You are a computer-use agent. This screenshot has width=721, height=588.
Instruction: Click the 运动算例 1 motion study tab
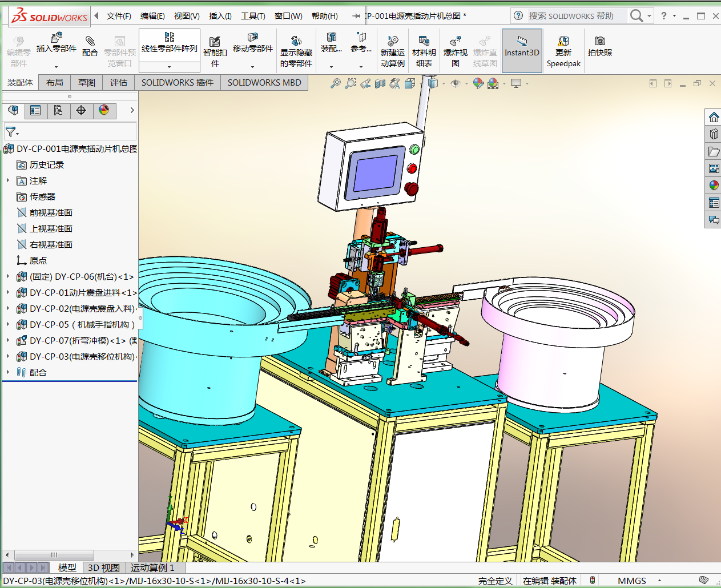tap(152, 567)
